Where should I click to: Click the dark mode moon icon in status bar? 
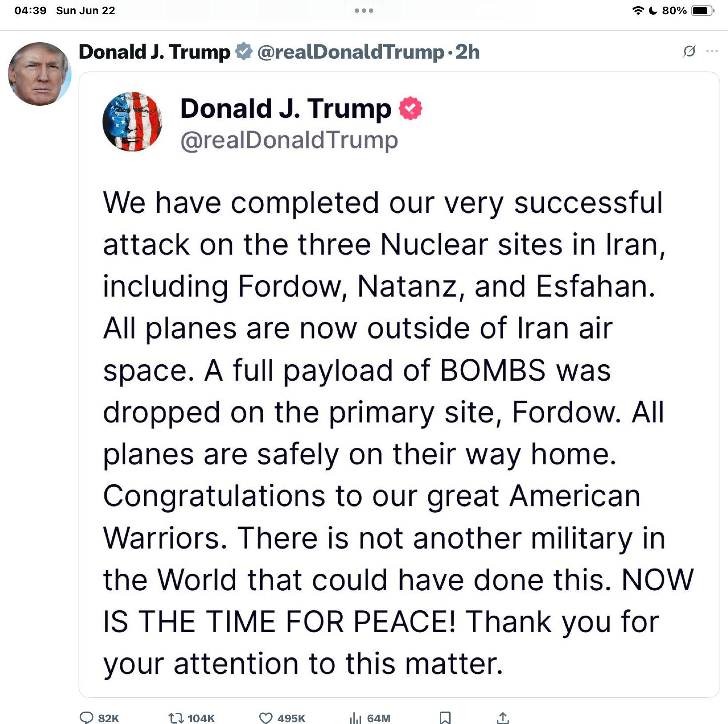point(653,10)
